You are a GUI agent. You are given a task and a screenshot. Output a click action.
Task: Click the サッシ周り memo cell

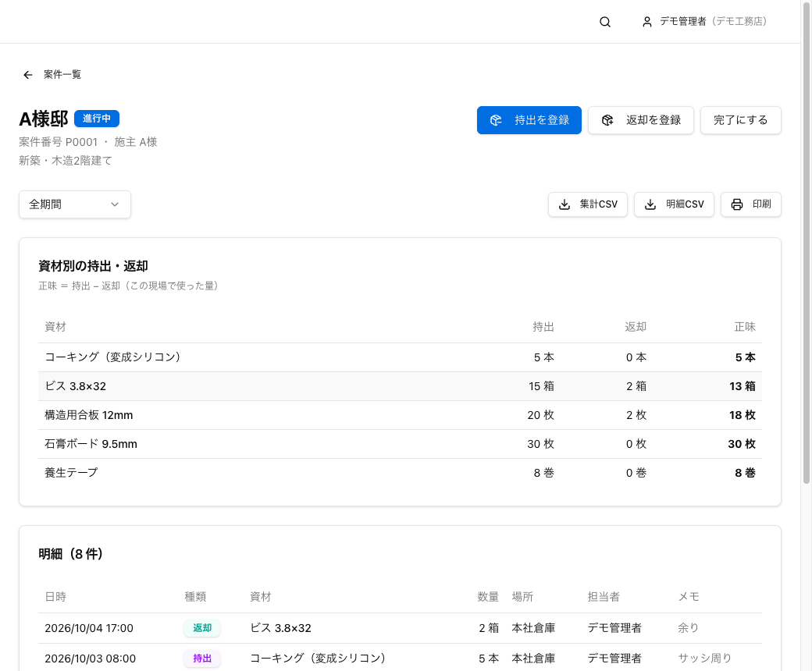[x=704, y=659]
